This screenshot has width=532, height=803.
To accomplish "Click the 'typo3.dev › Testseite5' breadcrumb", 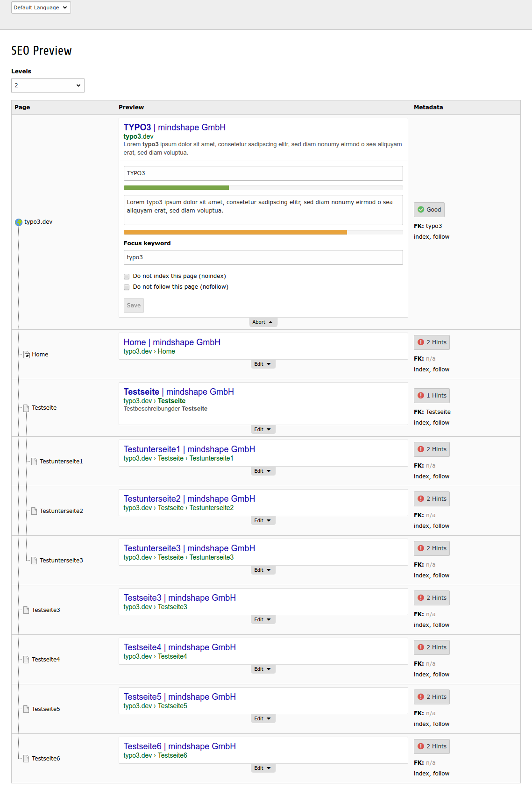I will click(156, 706).
